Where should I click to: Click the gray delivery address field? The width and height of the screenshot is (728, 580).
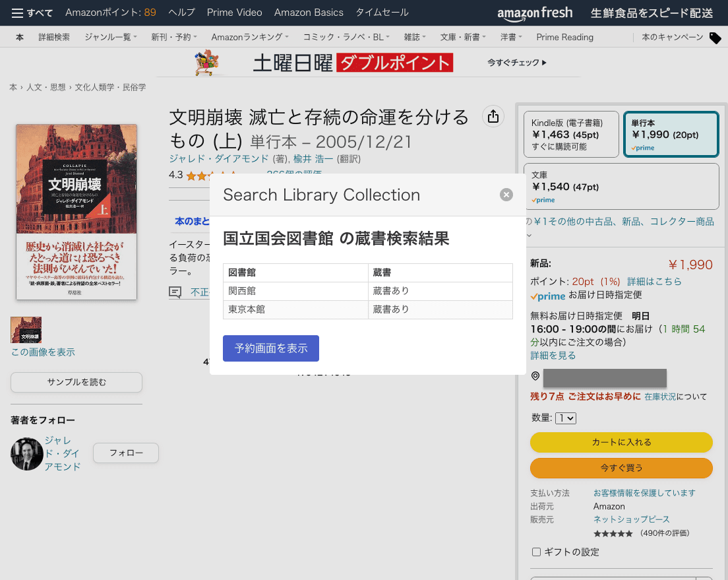(x=605, y=378)
